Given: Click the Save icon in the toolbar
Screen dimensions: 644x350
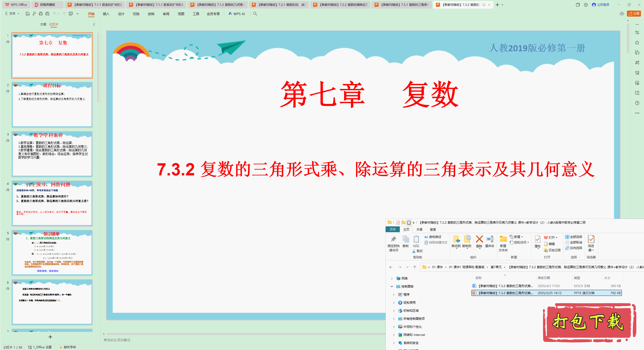Looking at the screenshot, I should (27, 14).
